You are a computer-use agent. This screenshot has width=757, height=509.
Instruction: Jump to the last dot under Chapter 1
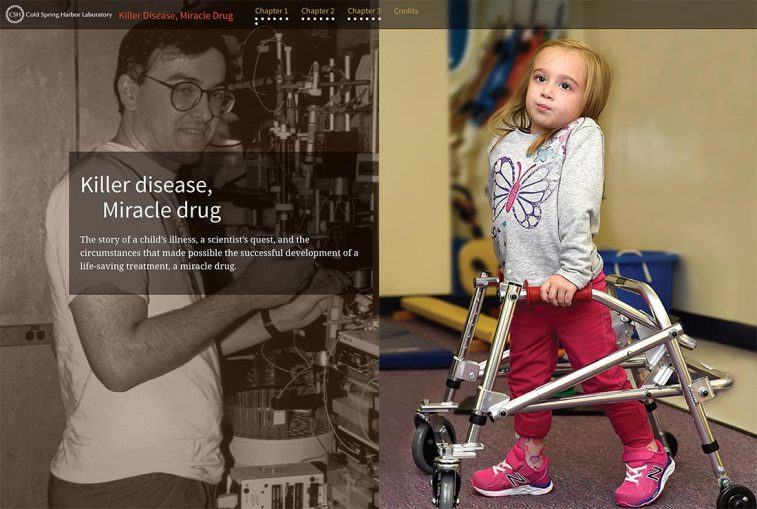[256, 23]
